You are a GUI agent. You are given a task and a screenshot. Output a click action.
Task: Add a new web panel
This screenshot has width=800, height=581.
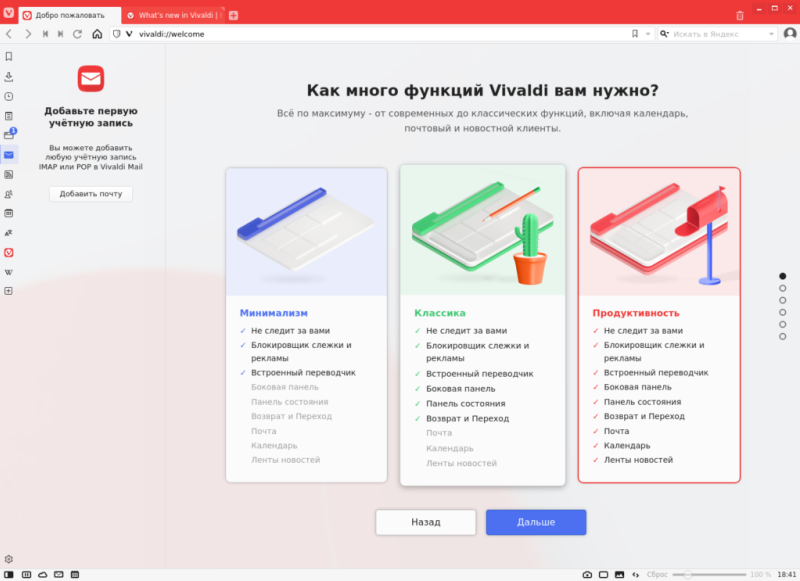point(9,291)
